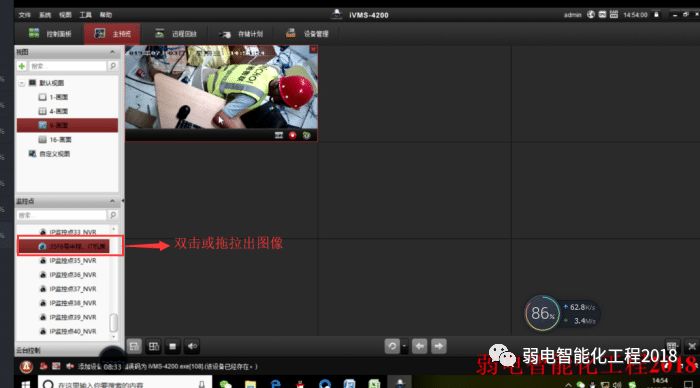Screen dimensions: 700x388
Task: Click the save view as icon
Action: point(154,346)
